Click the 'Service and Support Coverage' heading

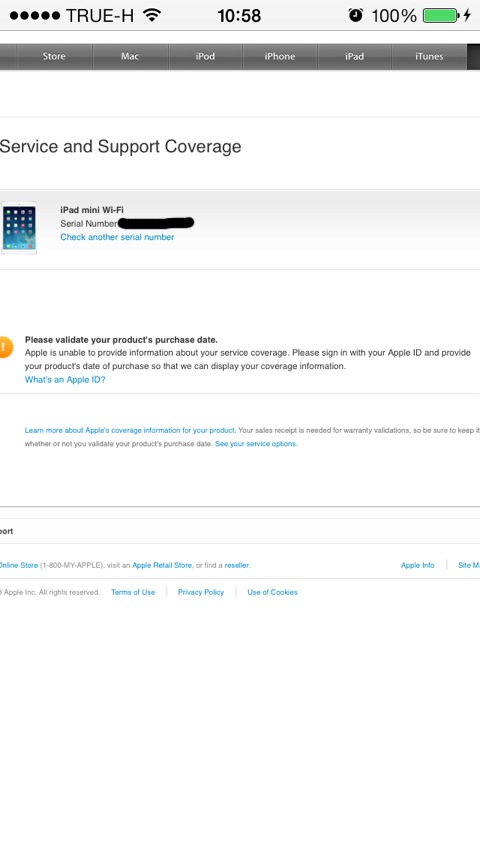120,147
